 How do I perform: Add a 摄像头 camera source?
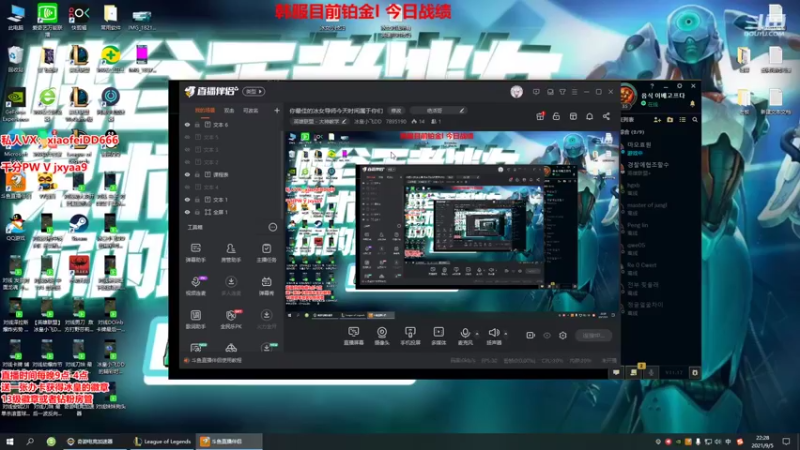[x=382, y=336]
